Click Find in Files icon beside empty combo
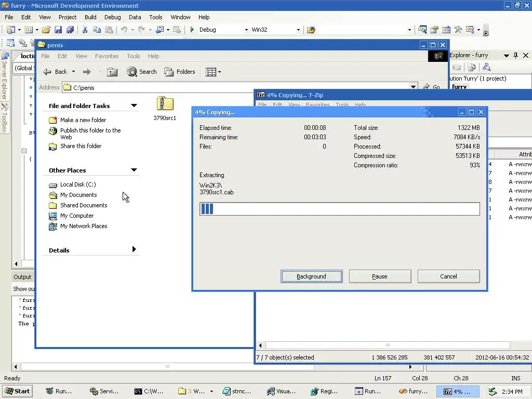532x399 pixels. point(311,30)
